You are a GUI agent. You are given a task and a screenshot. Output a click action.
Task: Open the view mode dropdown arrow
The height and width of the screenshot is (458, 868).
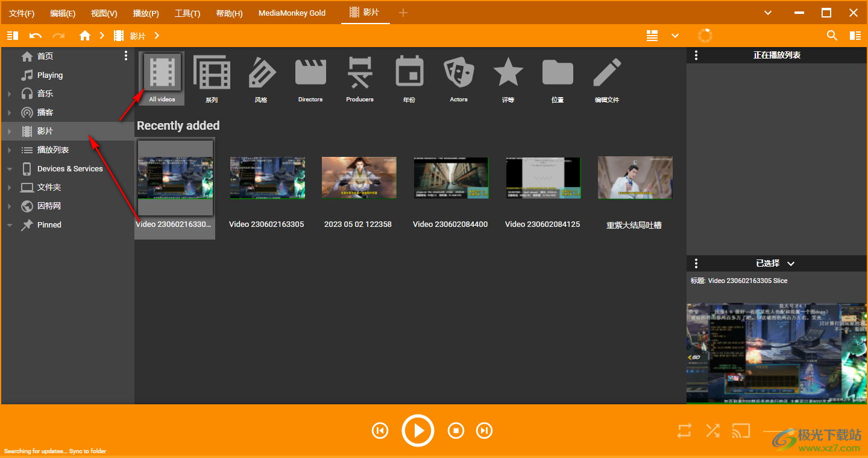[675, 36]
